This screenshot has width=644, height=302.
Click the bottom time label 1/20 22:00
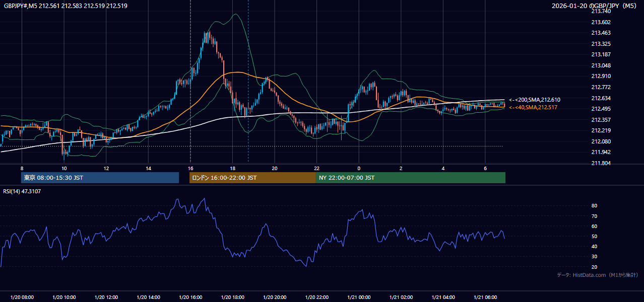click(x=317, y=297)
